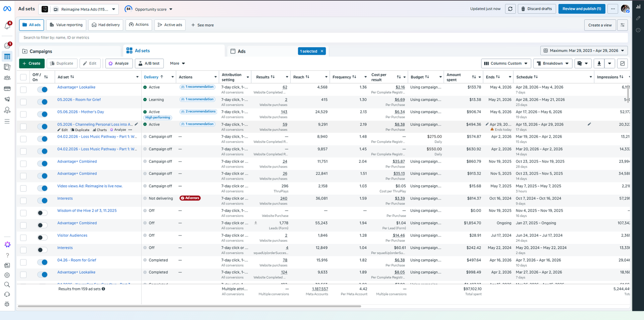
Task: Open the Interests ad set link with Ad errors
Action: click(x=65, y=199)
